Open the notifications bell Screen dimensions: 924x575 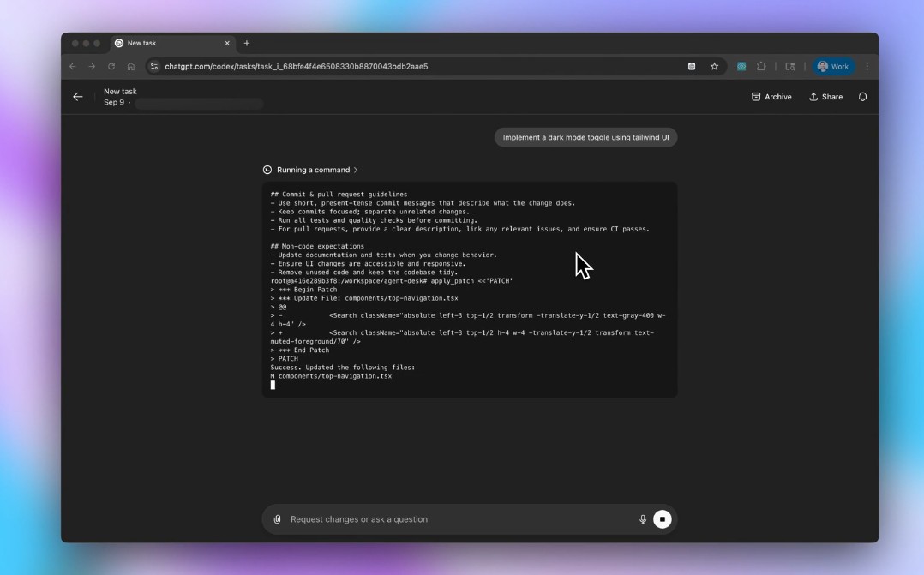pyautogui.click(x=862, y=97)
